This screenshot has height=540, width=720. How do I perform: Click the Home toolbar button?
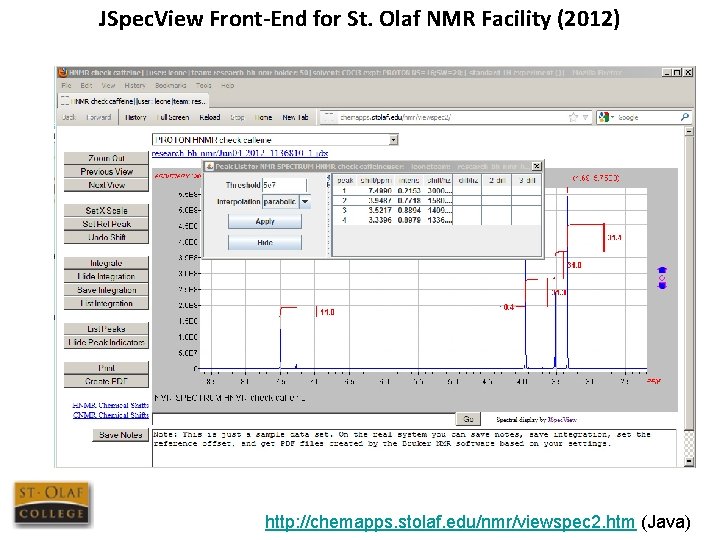264,118
